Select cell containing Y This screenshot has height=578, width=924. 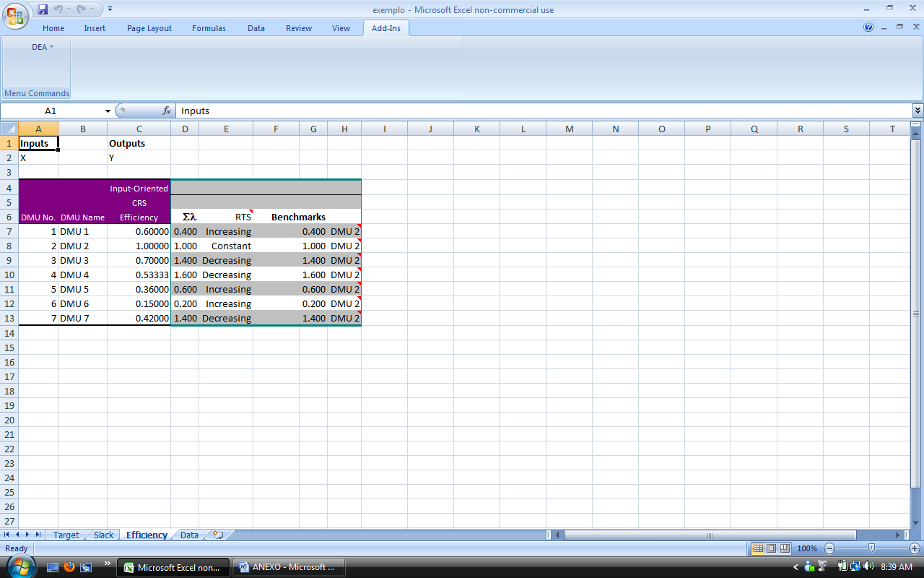click(139, 158)
